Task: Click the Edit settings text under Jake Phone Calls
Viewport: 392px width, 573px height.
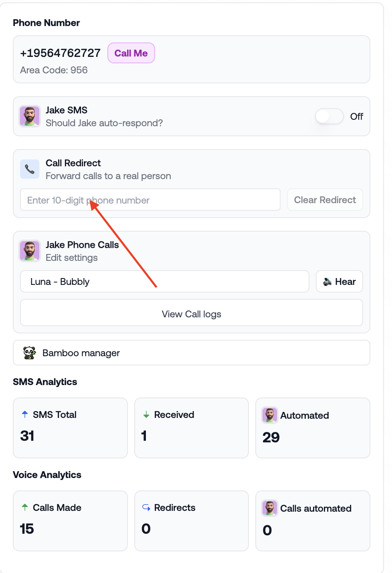Action: pos(72,258)
